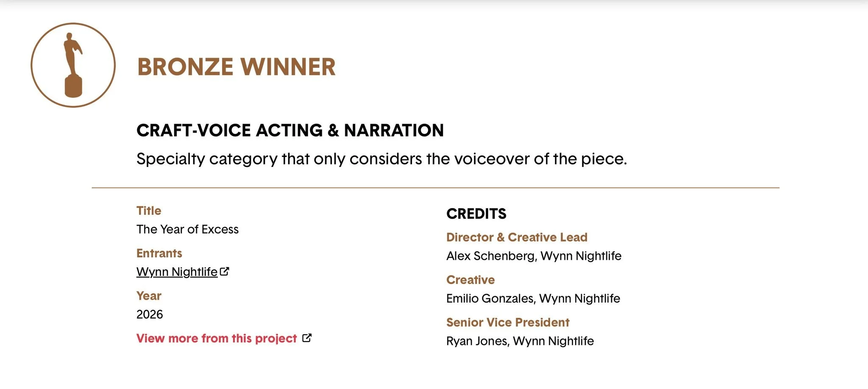Select Ryan Jones, Wynn Nightlife credit

click(520, 341)
